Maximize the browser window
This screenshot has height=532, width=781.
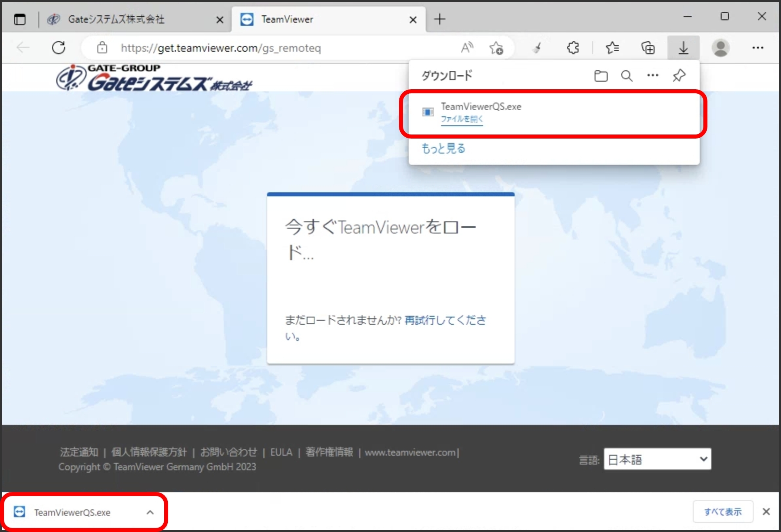point(725,17)
